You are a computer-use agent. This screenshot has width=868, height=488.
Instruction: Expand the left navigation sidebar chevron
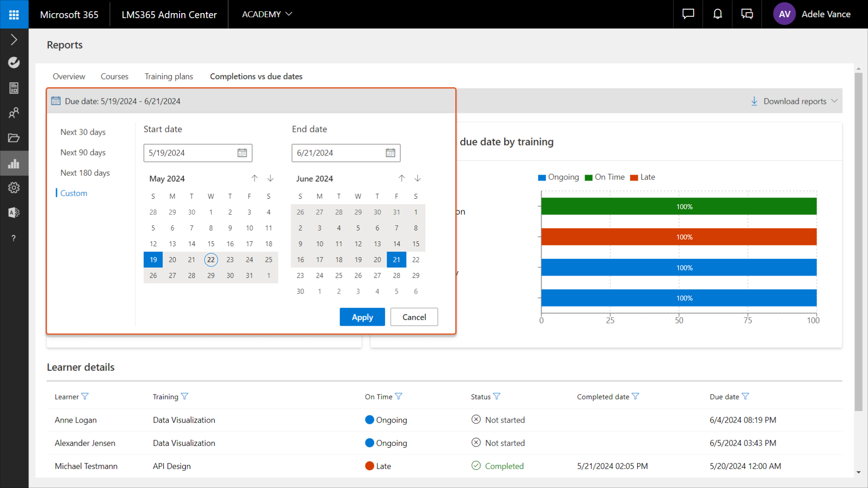tap(14, 40)
